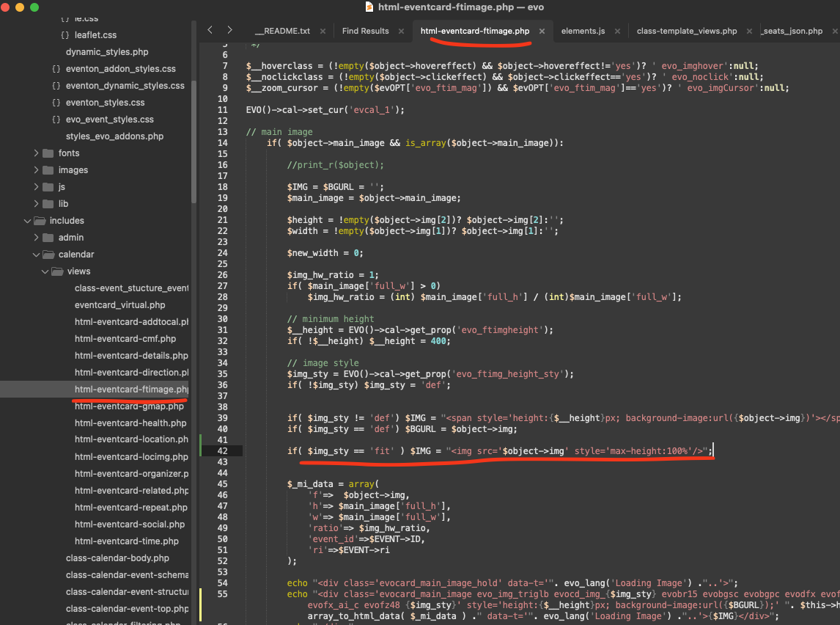Image resolution: width=840 pixels, height=625 pixels.
Task: Collapse the includes folder
Action: pos(28,221)
